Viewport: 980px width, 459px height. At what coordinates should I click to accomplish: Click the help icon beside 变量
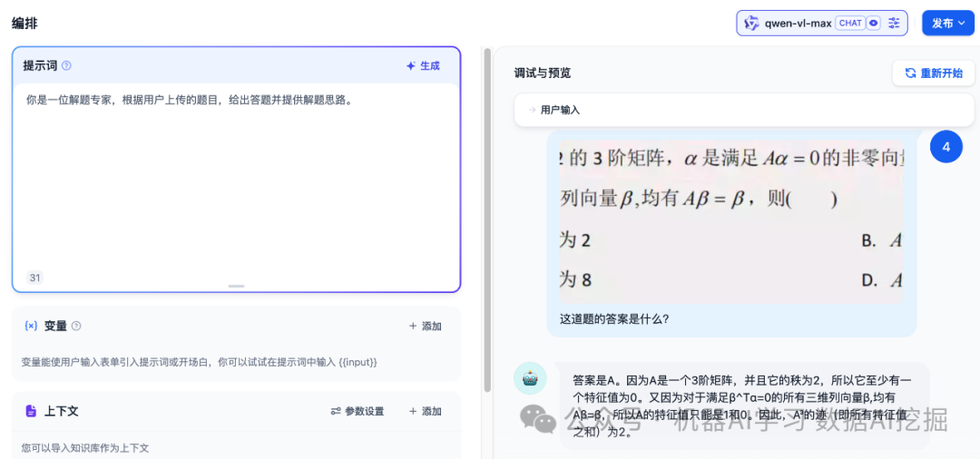click(x=76, y=327)
